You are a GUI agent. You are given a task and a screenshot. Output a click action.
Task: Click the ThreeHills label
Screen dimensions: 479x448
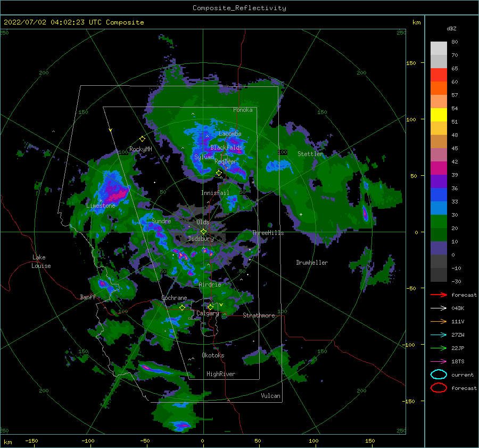tap(268, 233)
